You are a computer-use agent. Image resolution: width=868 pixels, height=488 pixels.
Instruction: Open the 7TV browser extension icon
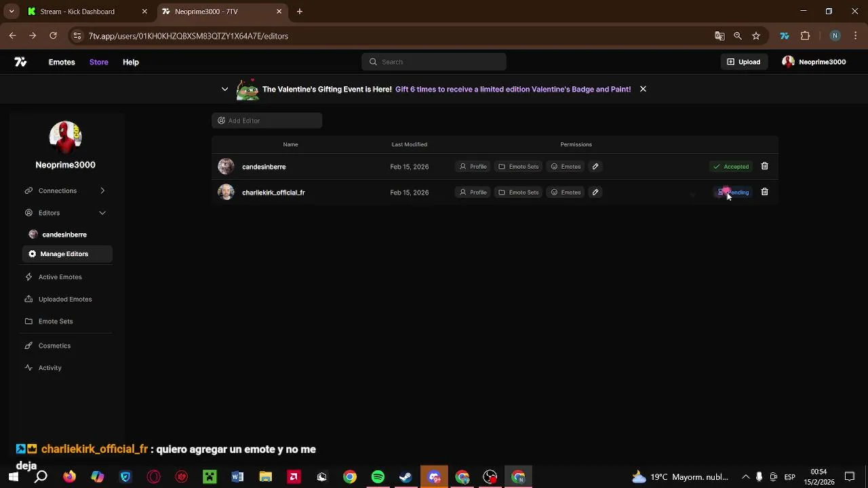(785, 36)
